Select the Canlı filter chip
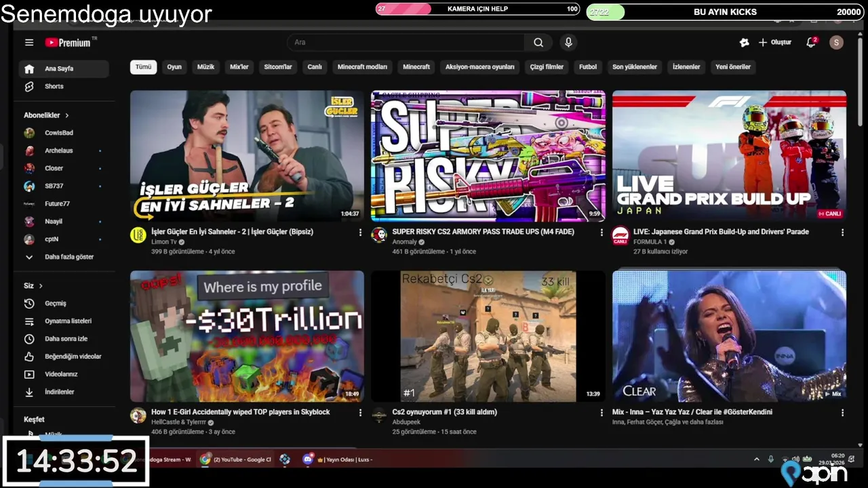Viewport: 868px width, 488px height. click(315, 67)
